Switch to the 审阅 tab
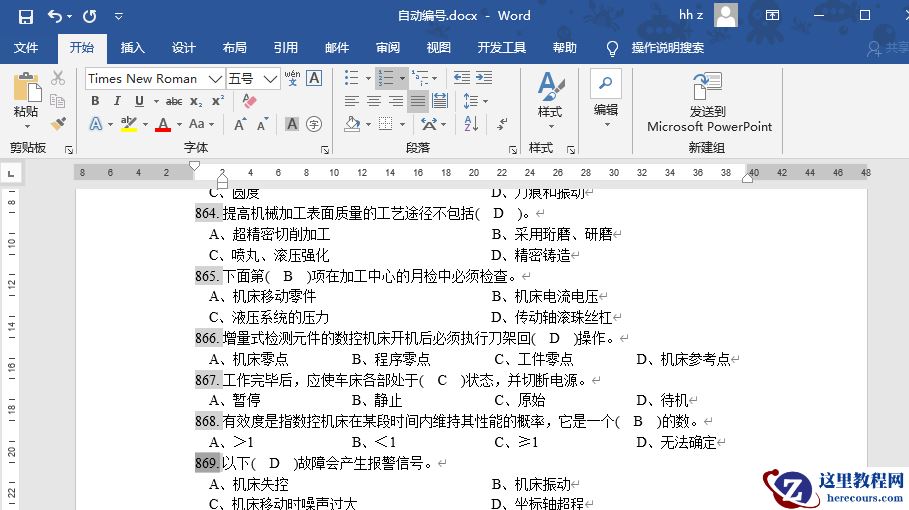Screen dimensions: 909x510 click(387, 48)
